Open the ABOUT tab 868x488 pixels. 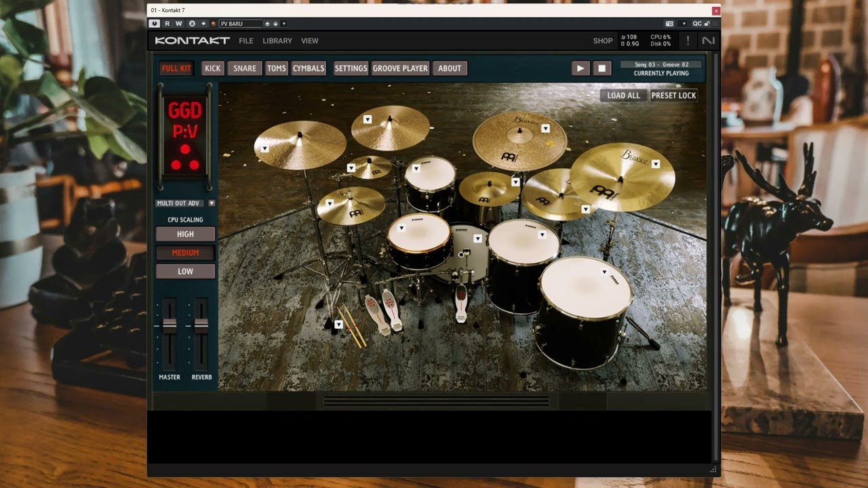coord(450,68)
